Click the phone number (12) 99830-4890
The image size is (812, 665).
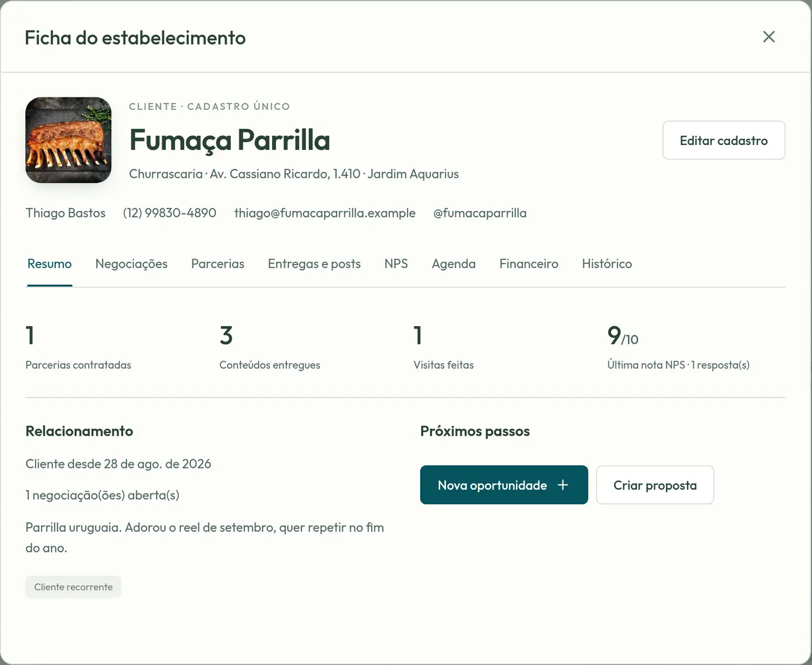point(169,213)
